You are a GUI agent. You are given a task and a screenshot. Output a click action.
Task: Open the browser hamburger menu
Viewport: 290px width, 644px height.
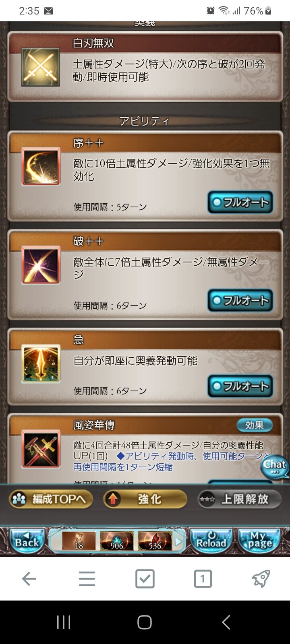(x=87, y=579)
